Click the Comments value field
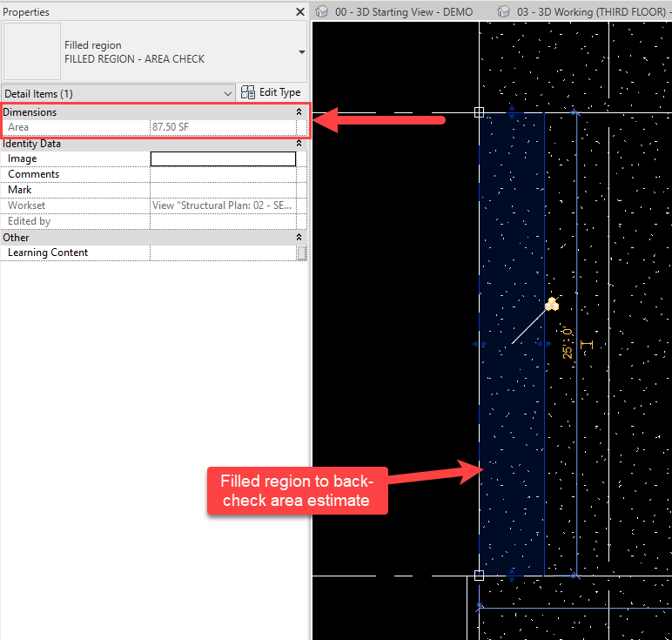 [x=224, y=174]
